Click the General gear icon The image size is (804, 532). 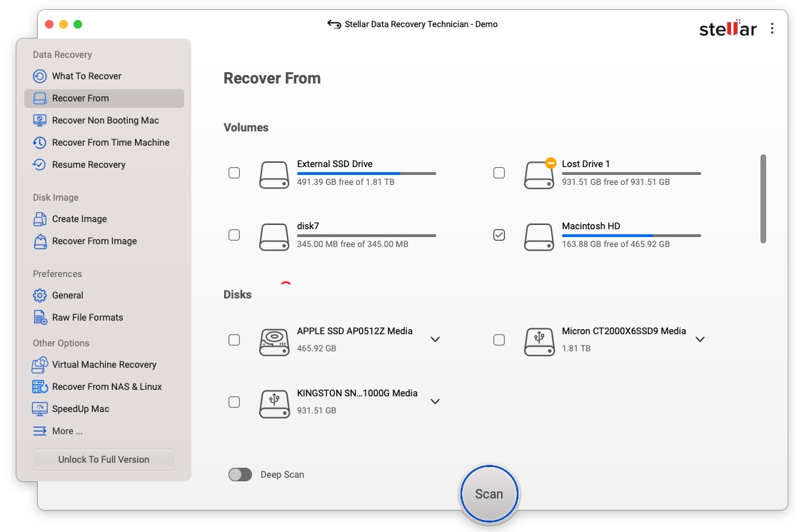[x=39, y=296]
